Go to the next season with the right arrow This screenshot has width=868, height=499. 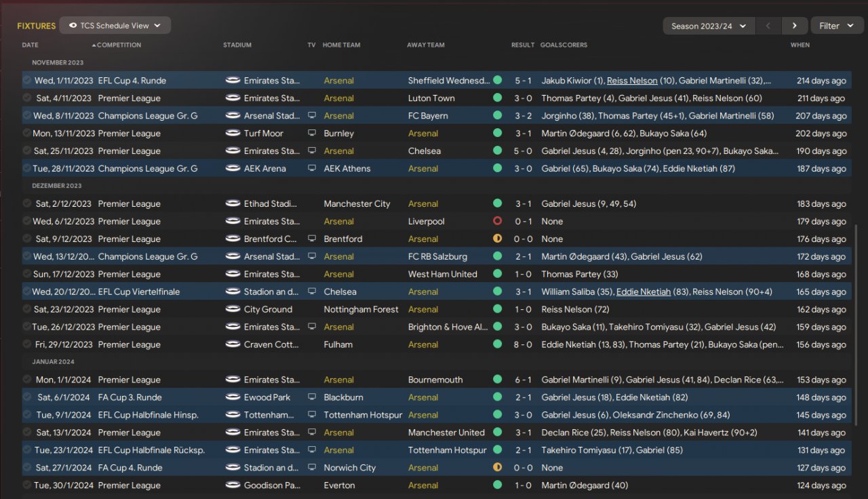794,26
